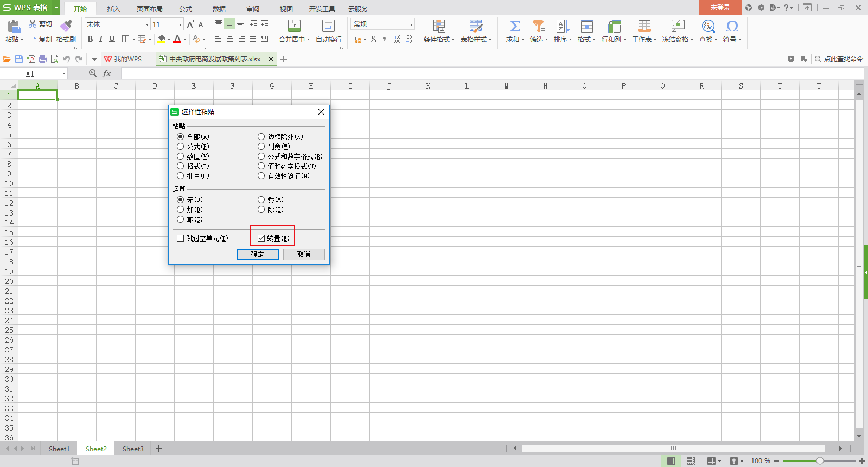Switch to the Sheet3 worksheet tab
This screenshot has height=467, width=868.
tap(133, 449)
